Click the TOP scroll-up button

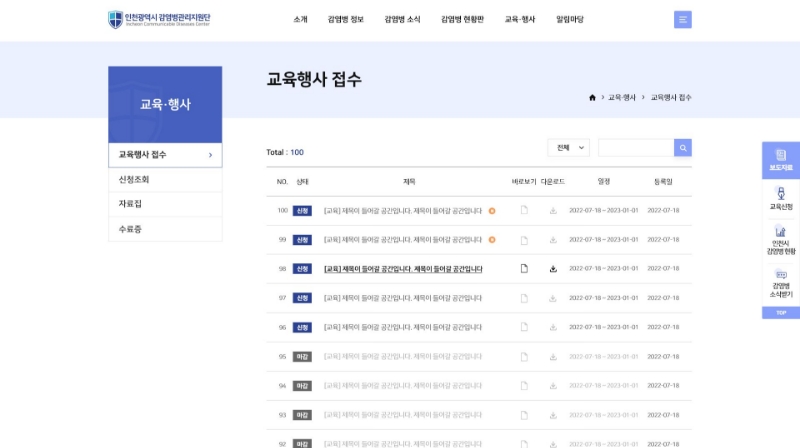point(781,313)
